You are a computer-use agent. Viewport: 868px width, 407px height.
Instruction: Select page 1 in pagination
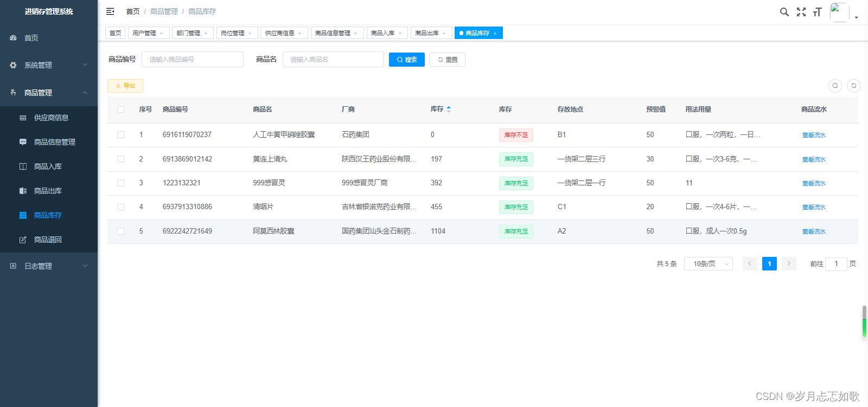pos(769,264)
